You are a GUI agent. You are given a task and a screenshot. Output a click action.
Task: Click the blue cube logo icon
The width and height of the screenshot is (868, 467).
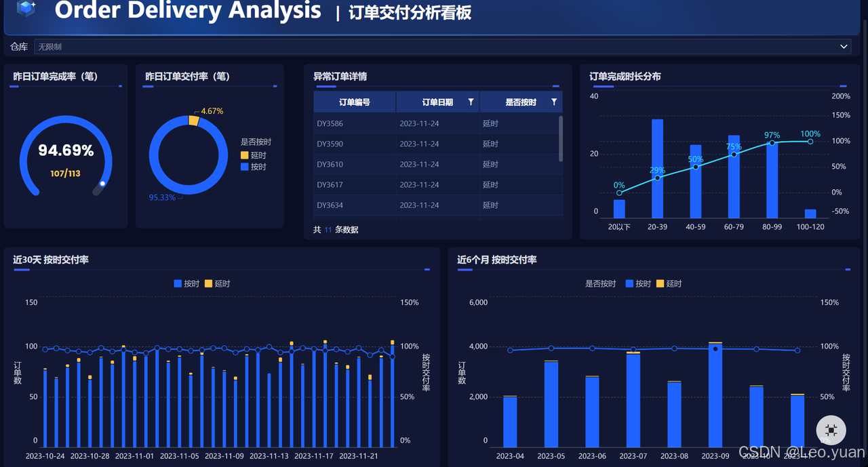pos(26,8)
